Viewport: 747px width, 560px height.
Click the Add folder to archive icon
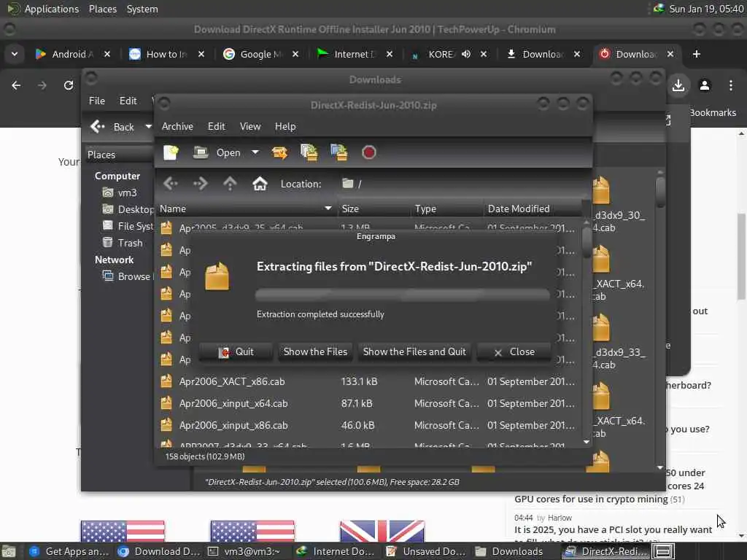click(338, 152)
